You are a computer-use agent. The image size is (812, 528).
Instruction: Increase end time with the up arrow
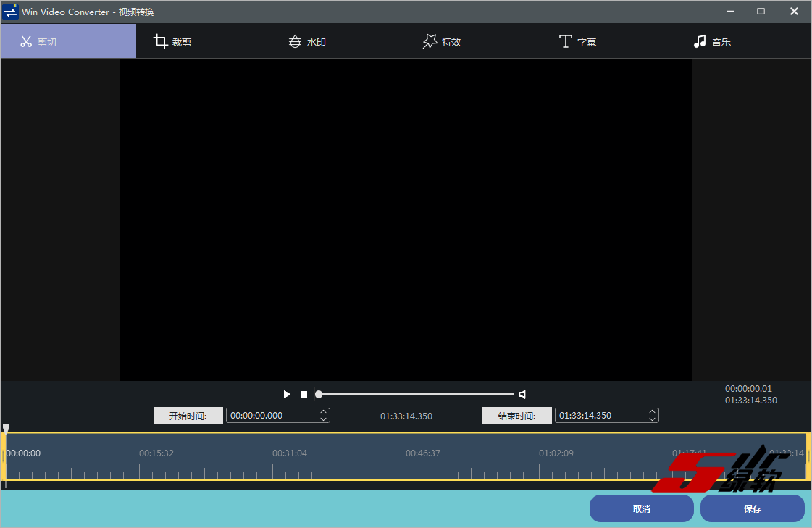(x=653, y=412)
